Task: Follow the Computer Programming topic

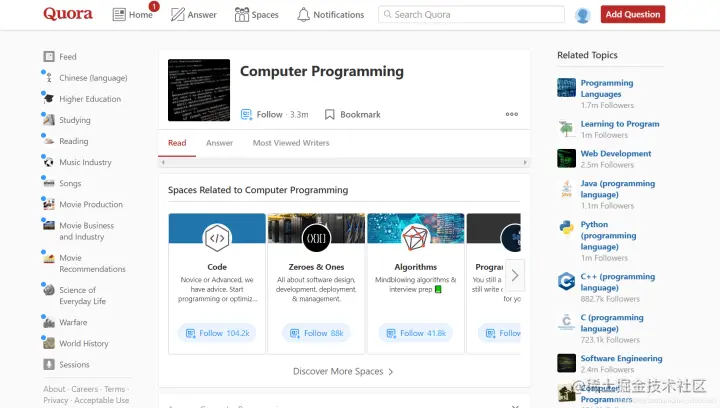Action: coord(275,115)
